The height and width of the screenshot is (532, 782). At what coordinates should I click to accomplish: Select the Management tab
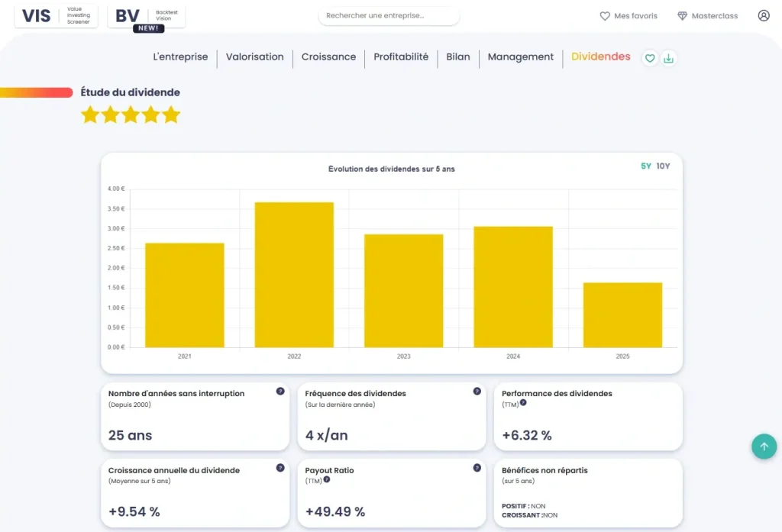pyautogui.click(x=520, y=57)
